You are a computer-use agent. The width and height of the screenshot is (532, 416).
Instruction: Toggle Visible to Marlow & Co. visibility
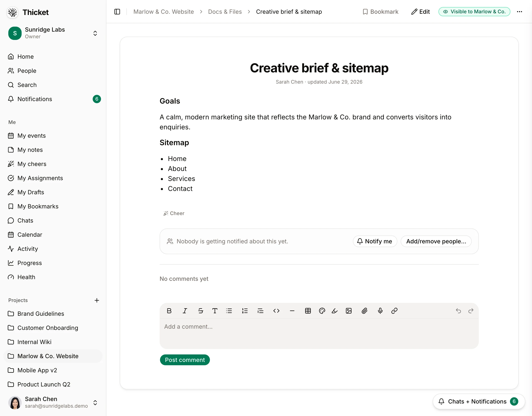click(474, 12)
